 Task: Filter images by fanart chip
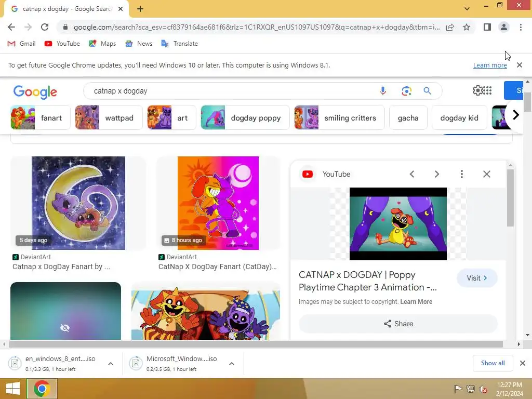click(x=41, y=118)
